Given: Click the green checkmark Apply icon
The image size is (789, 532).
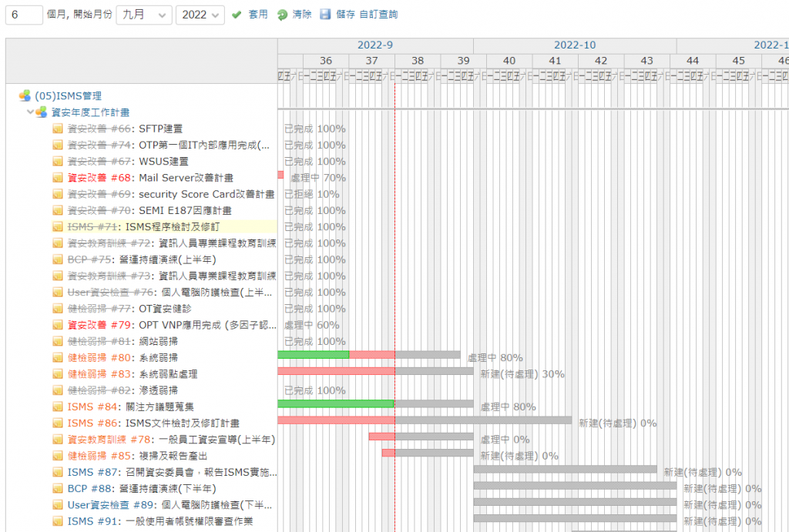Looking at the screenshot, I should tap(237, 15).
